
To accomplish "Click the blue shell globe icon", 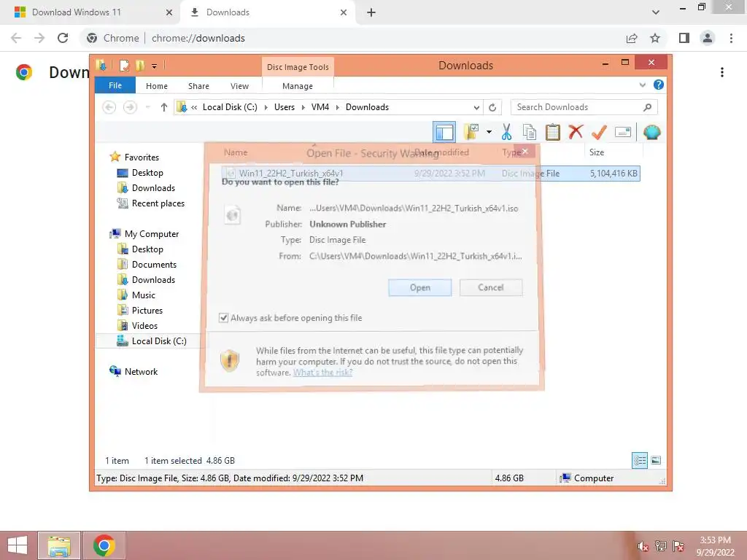I will point(651,132).
